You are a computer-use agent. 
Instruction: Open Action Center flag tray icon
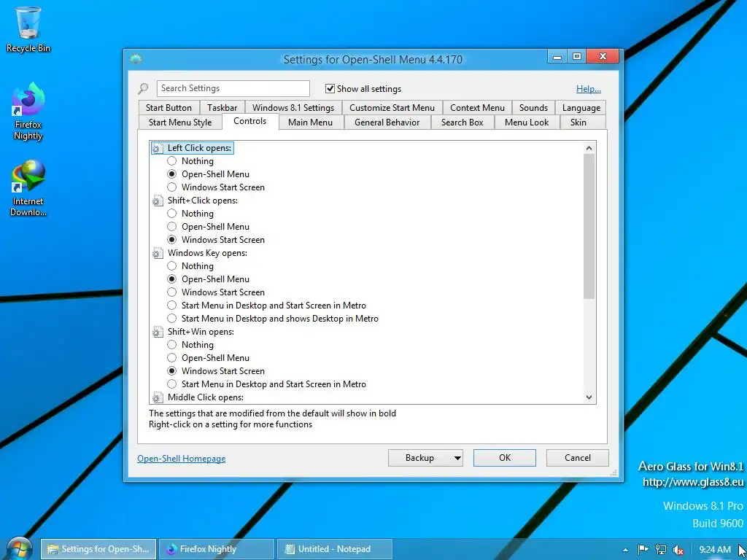coord(643,549)
